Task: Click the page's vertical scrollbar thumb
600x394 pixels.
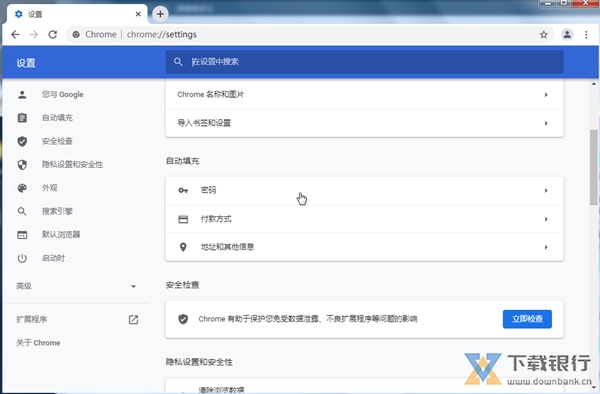Action: tap(593, 167)
